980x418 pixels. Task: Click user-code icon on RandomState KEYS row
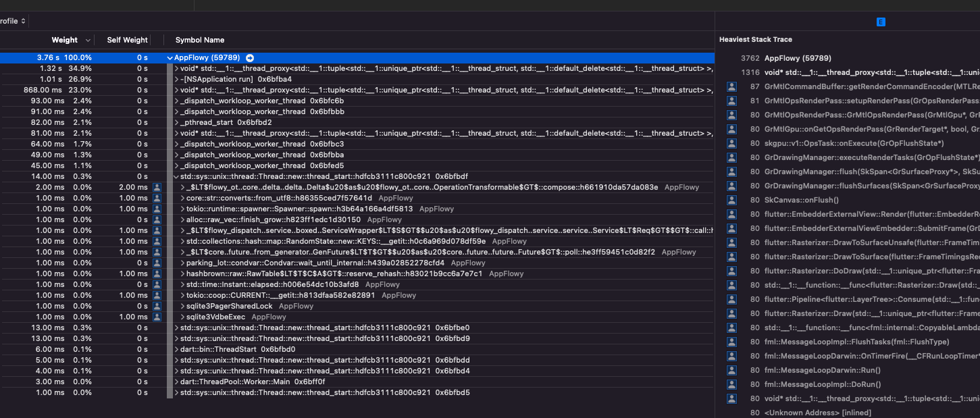(157, 241)
